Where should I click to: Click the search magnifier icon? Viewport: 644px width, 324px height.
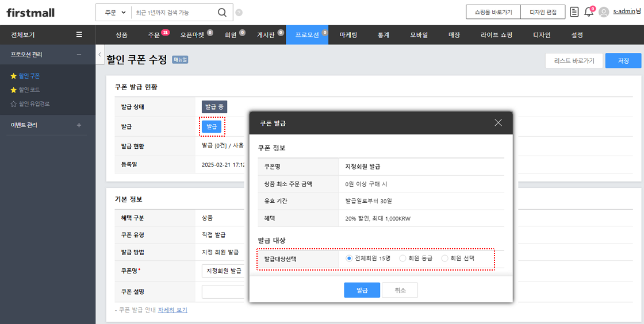222,12
